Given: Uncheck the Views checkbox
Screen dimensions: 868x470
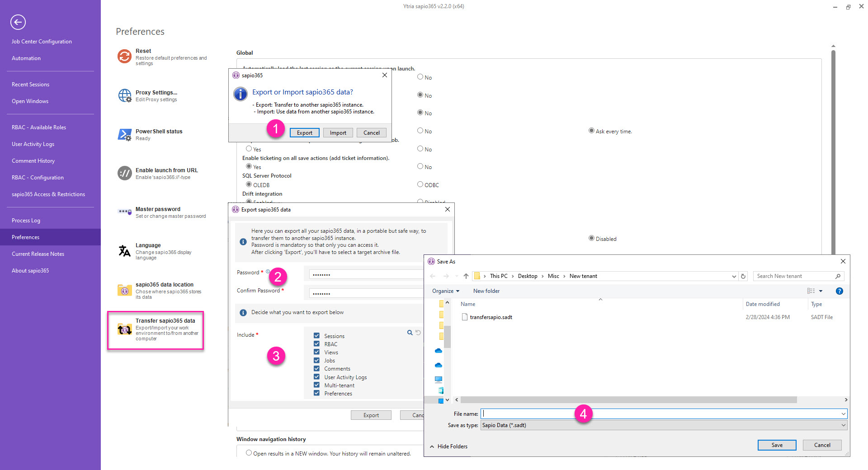Looking at the screenshot, I should (x=316, y=352).
